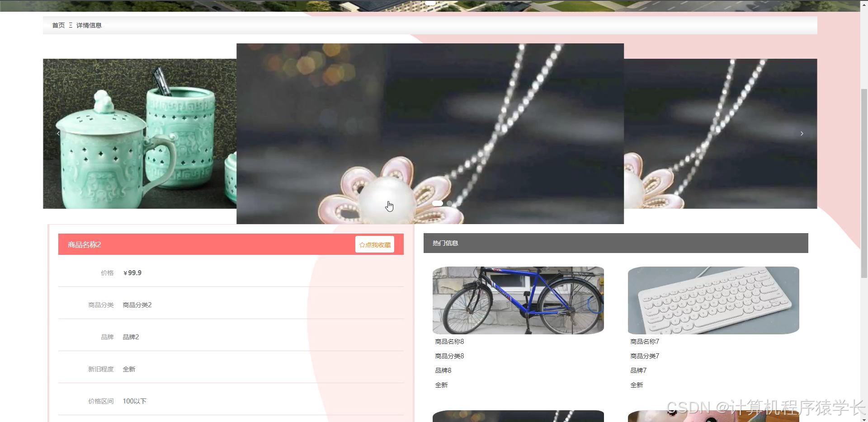Image resolution: width=868 pixels, height=422 pixels.
Task: Click the 品牌7 text
Action: click(638, 370)
